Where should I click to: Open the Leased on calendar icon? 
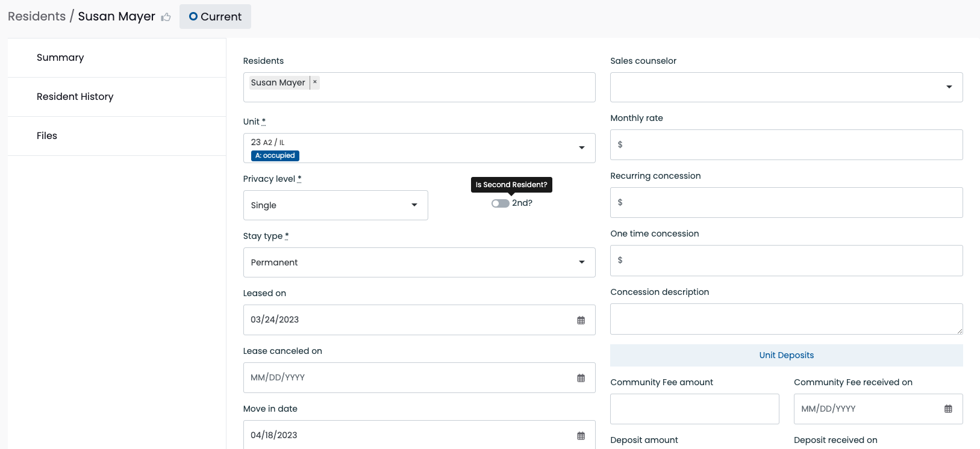581,320
